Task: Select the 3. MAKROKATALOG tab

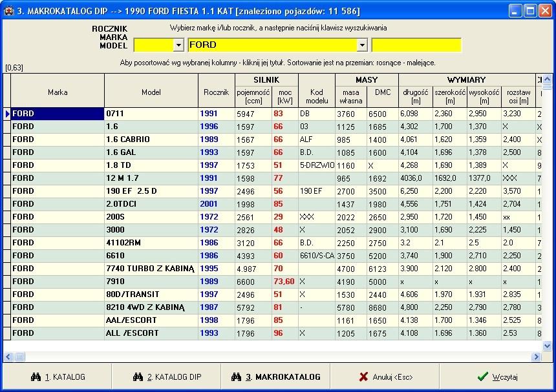Action: tap(275, 377)
